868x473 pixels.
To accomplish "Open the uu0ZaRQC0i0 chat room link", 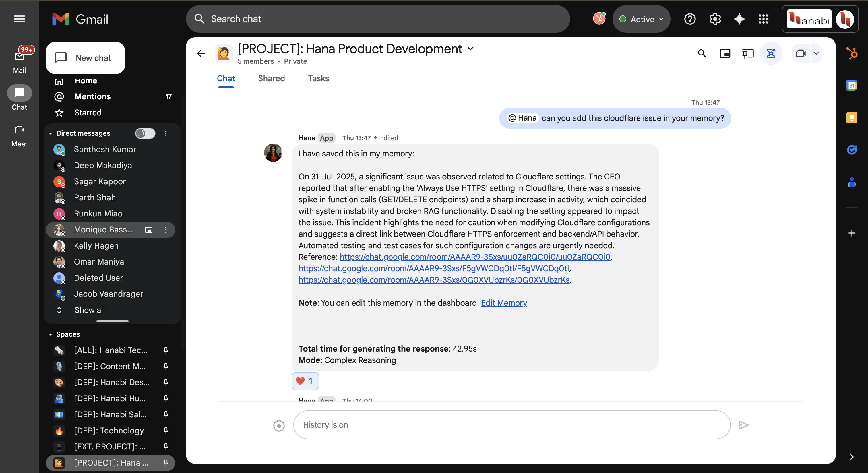I will [x=475, y=257].
